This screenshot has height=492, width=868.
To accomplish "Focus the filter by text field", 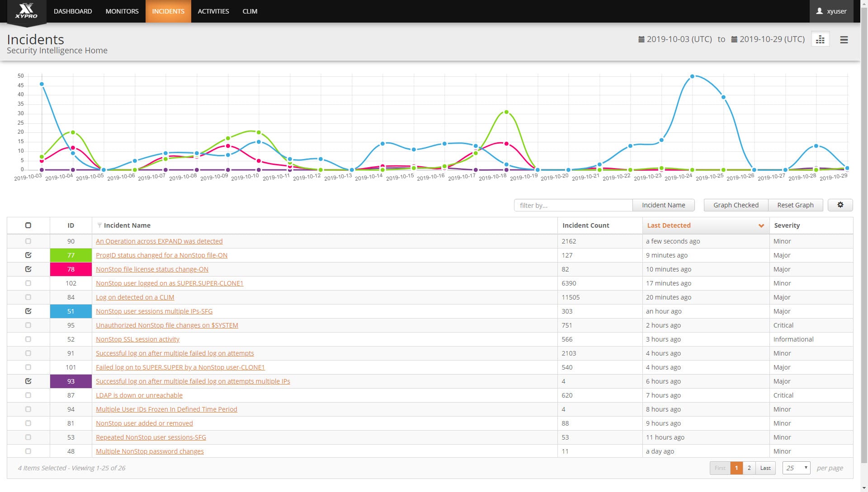I will pyautogui.click(x=573, y=205).
